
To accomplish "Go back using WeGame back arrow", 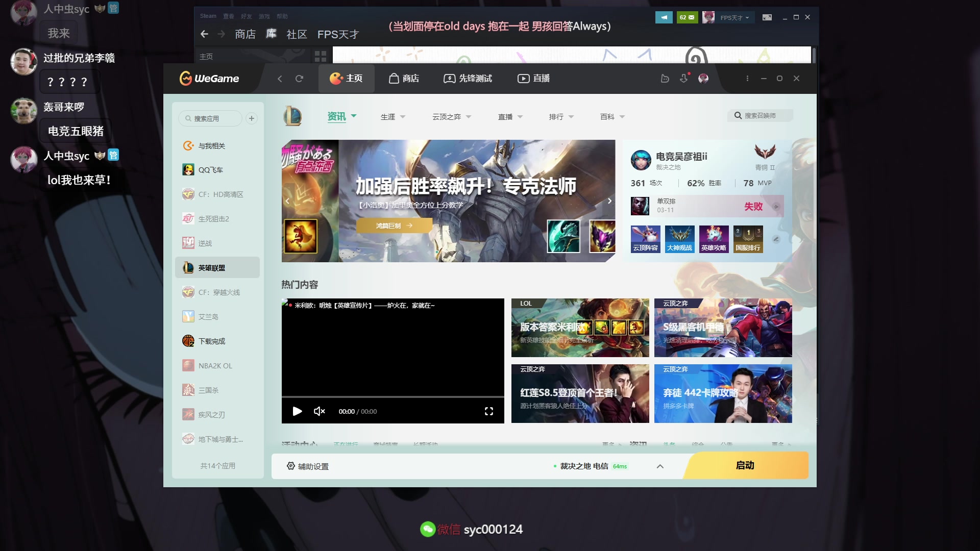I will 280,79.
